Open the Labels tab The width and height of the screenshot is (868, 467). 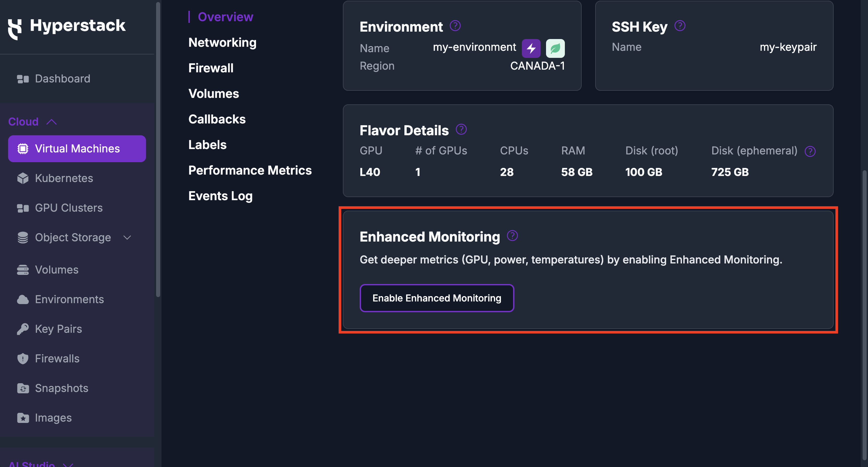(x=207, y=145)
